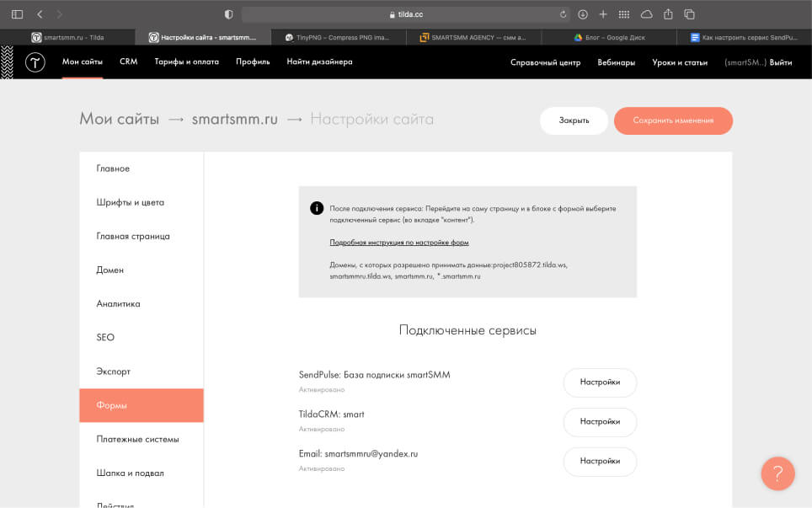Open CRM in the top menu

(x=128, y=61)
